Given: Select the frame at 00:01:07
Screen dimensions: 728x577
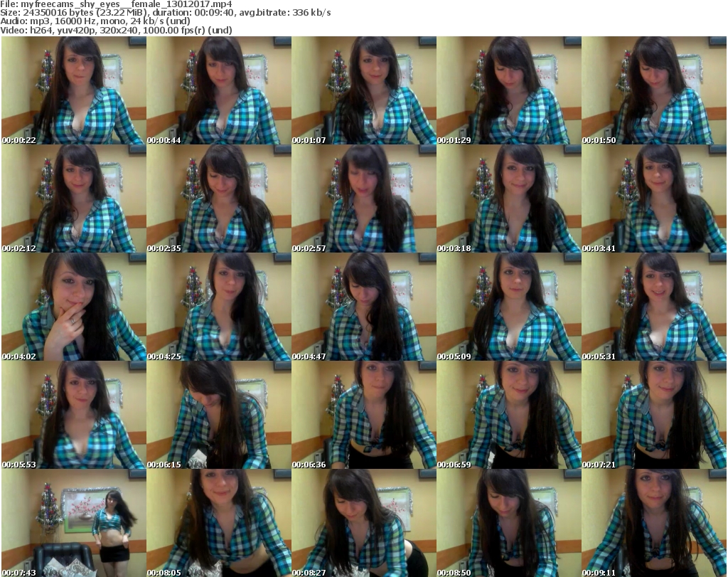Looking at the screenshot, I should coord(364,90).
